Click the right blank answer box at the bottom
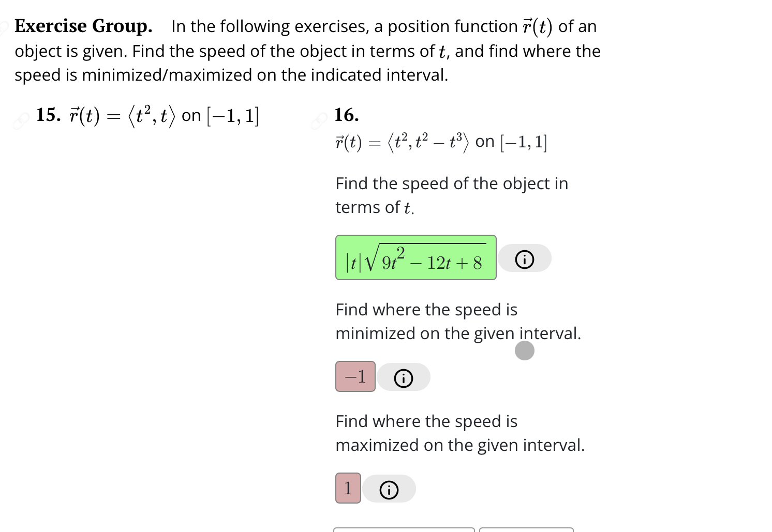Image resolution: width=772 pixels, height=532 pixels. pos(527,530)
